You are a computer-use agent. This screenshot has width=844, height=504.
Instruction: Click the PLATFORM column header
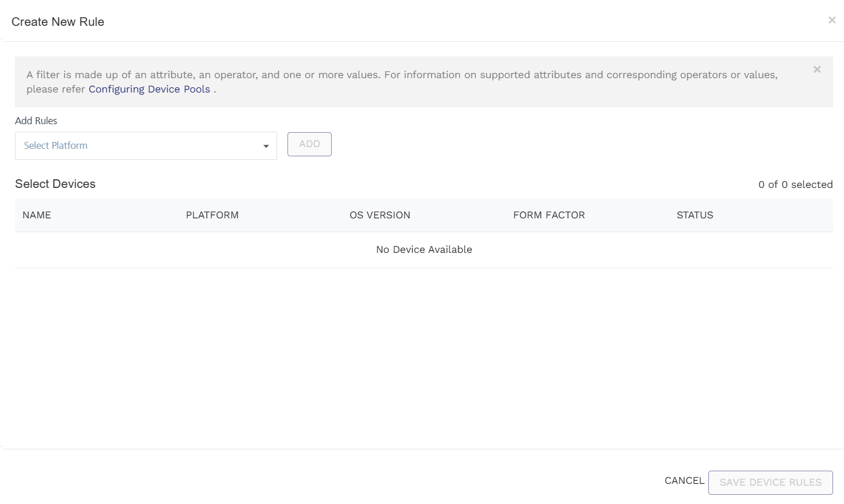tap(212, 215)
